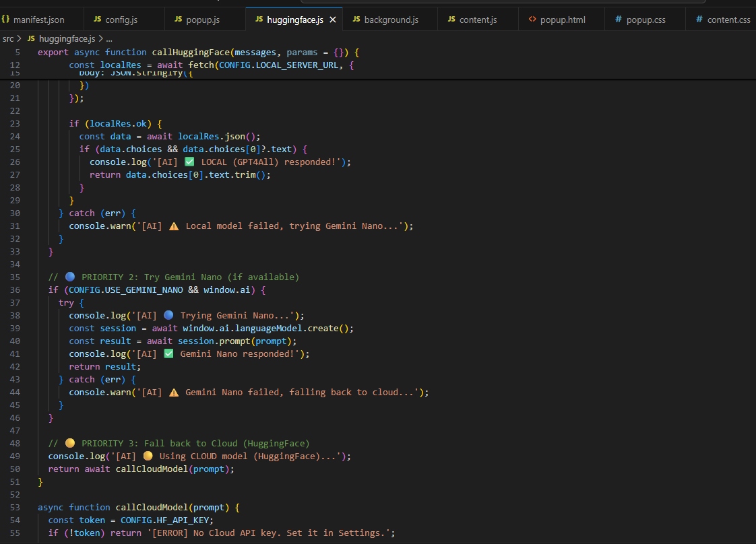
Task: Click 'callCloudModel(prompt)' on line 50
Action: tap(172, 469)
